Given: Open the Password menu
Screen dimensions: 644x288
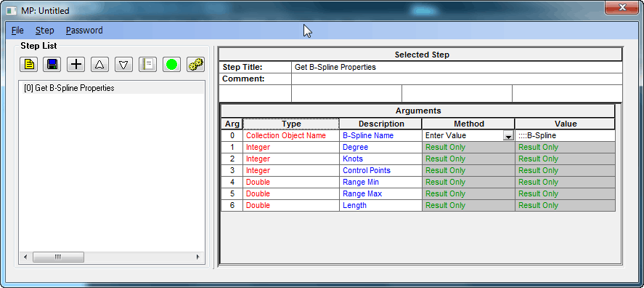Looking at the screenshot, I should pyautogui.click(x=84, y=31).
